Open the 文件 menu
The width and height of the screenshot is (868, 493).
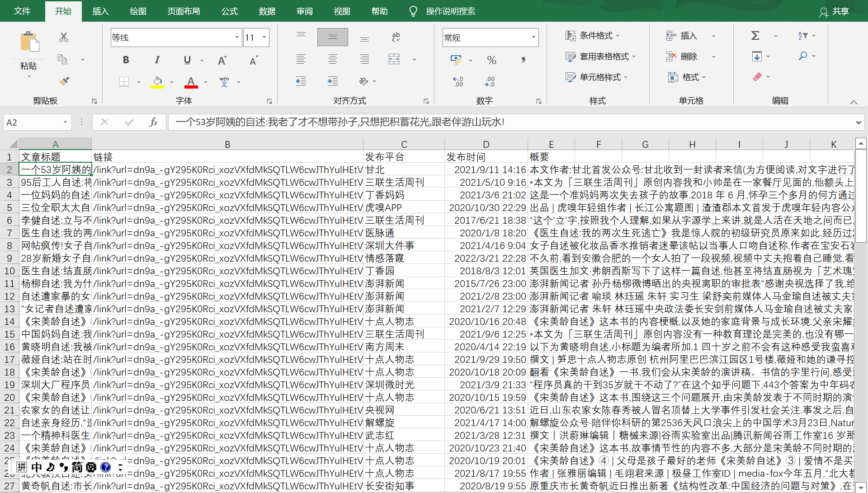(22, 11)
